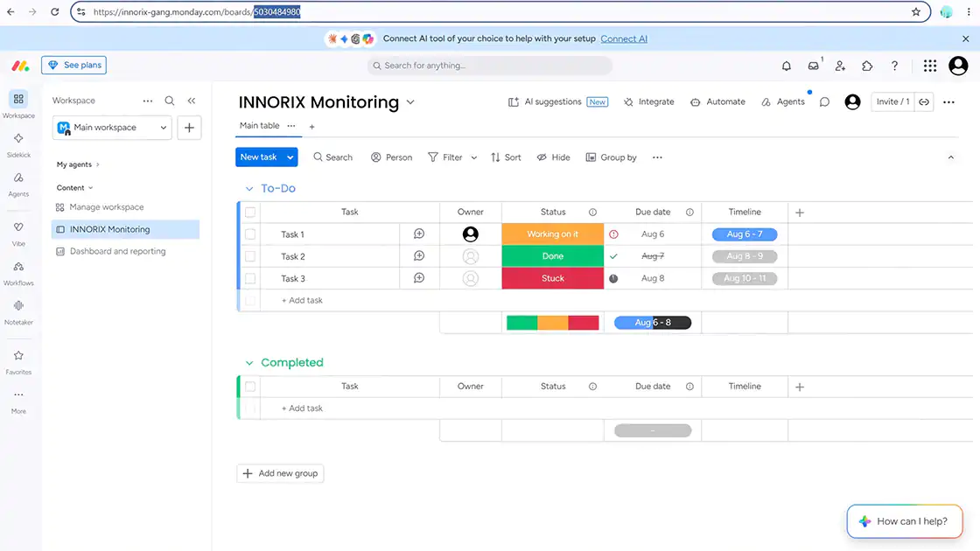Open the board discussion chat icon
980x551 pixels.
click(824, 101)
